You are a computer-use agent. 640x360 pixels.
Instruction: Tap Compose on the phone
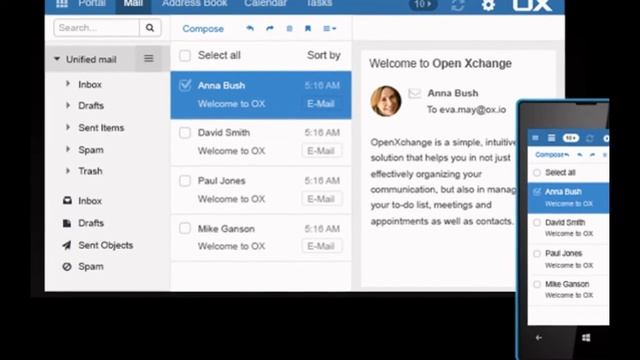tap(549, 155)
